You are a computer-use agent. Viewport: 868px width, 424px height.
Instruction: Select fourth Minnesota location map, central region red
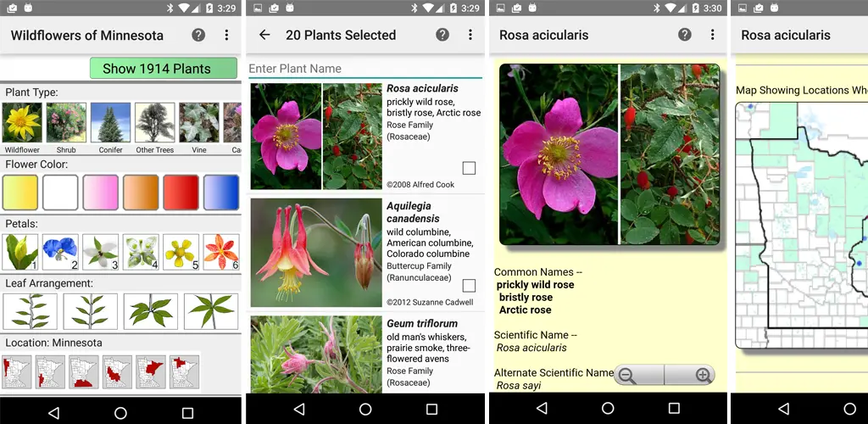point(117,372)
